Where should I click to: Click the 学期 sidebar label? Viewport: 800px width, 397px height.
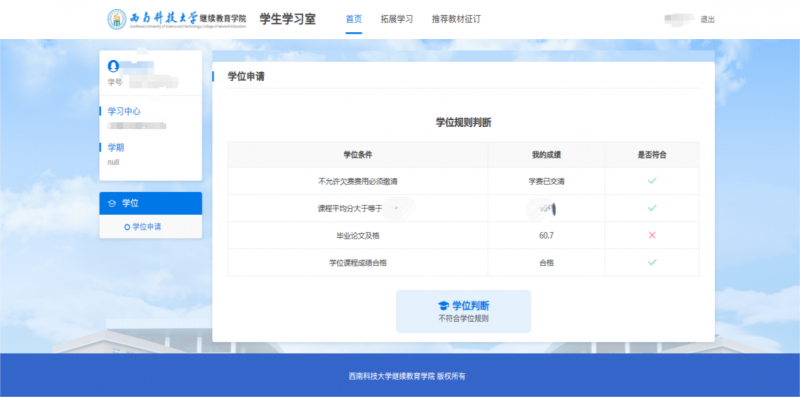(116, 147)
